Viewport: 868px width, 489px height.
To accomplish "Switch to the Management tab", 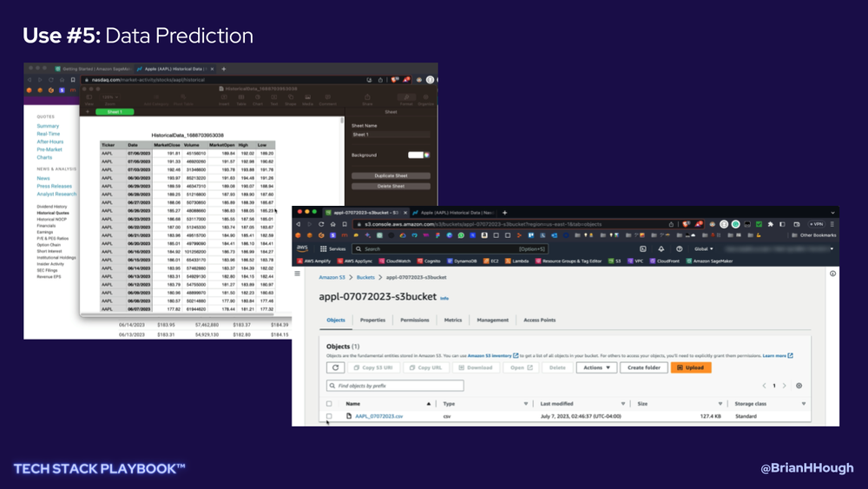I will [x=493, y=320].
